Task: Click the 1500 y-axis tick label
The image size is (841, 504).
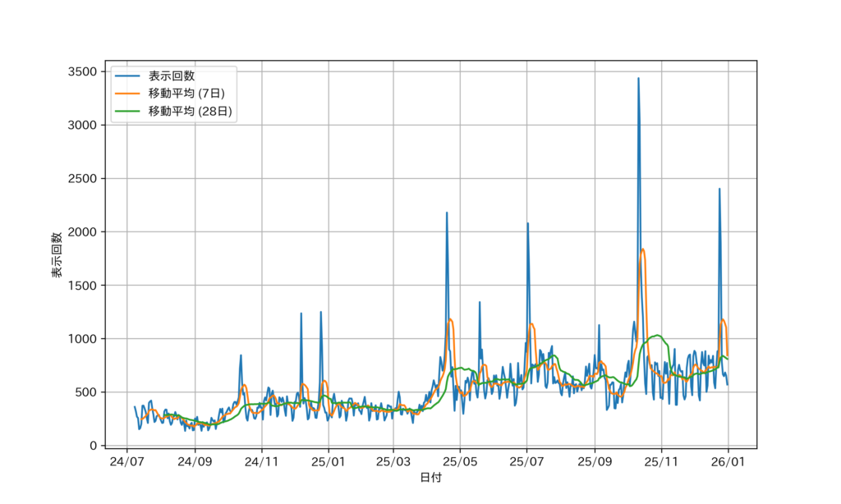Action: tap(84, 286)
